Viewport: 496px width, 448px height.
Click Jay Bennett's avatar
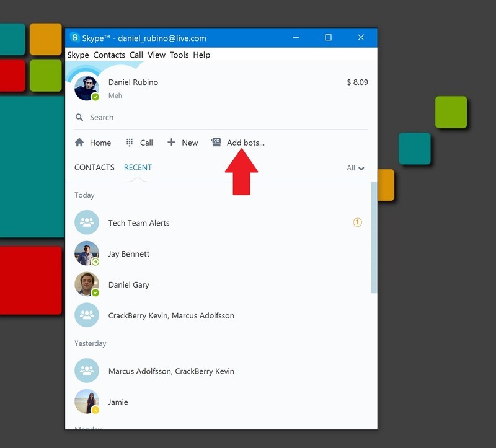86,253
